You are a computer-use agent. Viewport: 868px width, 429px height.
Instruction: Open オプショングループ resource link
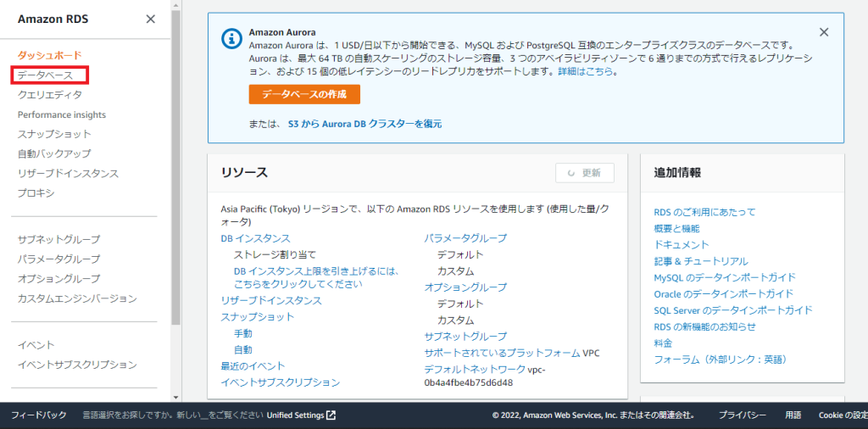pyautogui.click(x=465, y=287)
